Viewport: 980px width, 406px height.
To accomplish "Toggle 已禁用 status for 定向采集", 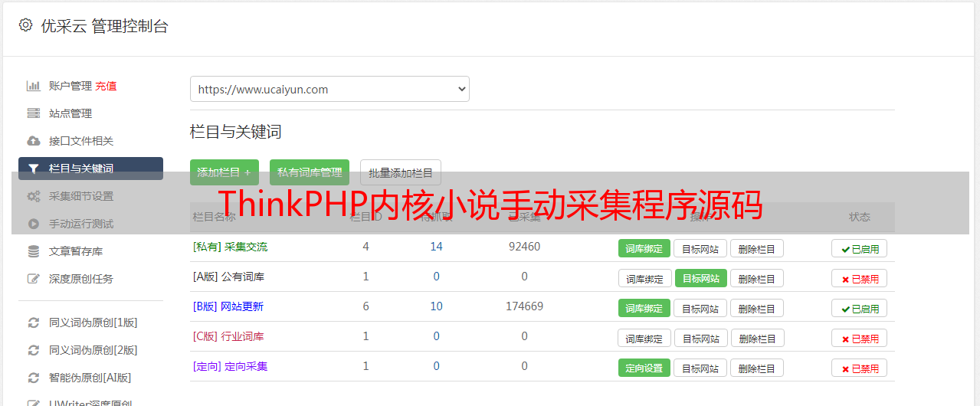I will [x=860, y=368].
